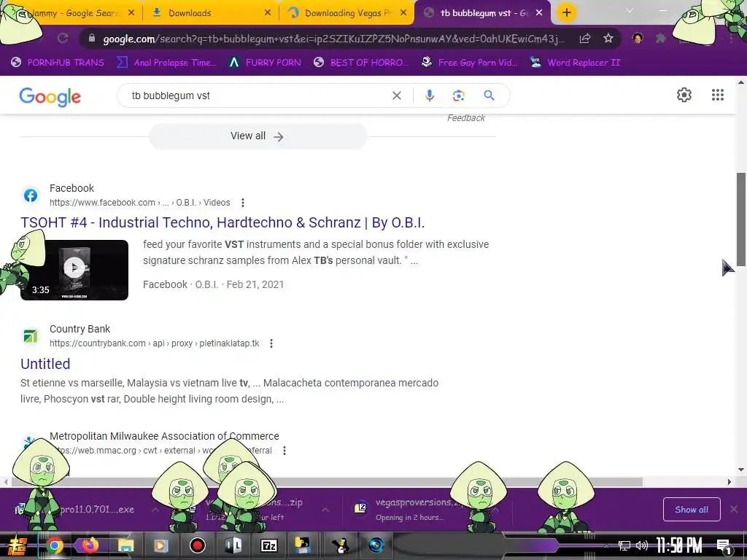Open the media player taskbar icon

tap(161, 545)
